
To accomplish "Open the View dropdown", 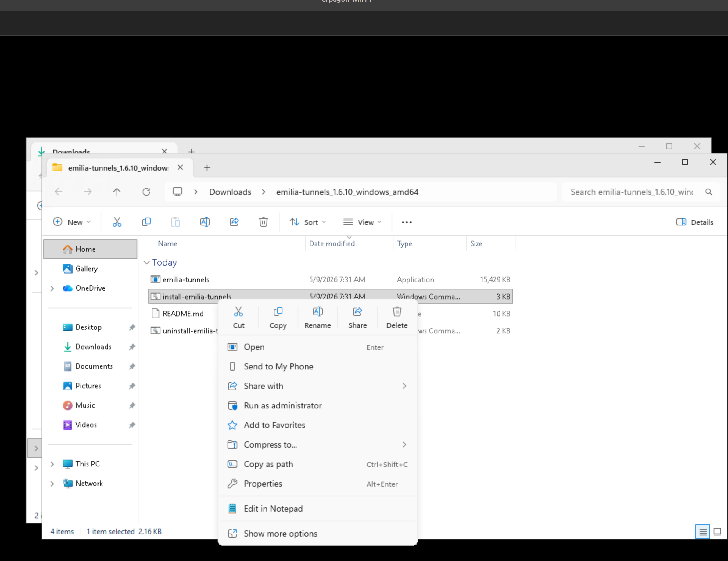I will pos(362,222).
